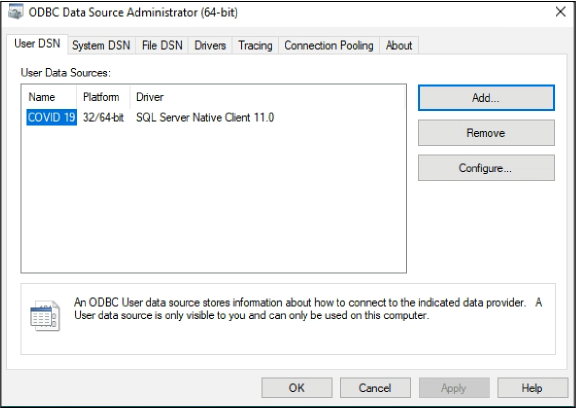Open Help for the dialog

coord(532,388)
